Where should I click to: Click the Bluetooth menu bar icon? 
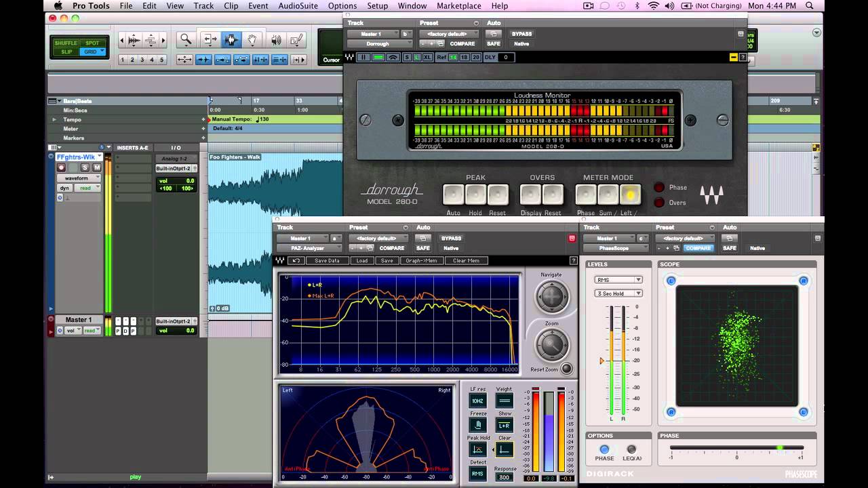pos(637,5)
